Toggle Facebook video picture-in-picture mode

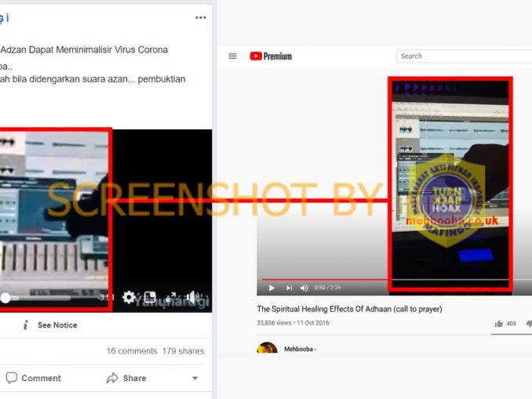[150, 297]
